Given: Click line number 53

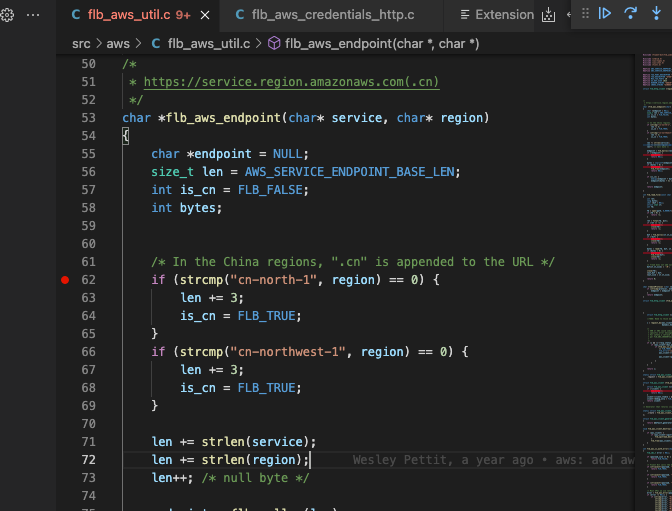Looking at the screenshot, I should (88, 118).
